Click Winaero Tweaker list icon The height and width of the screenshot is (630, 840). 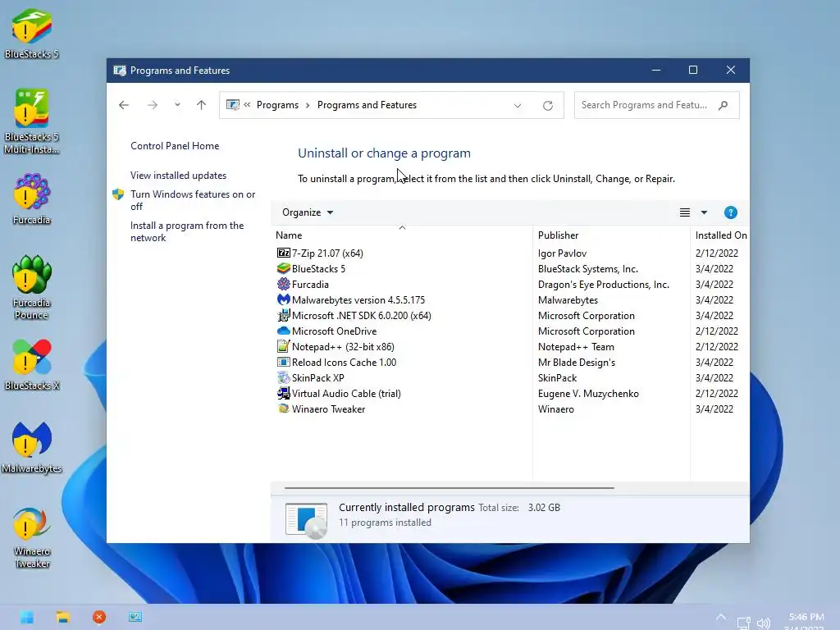tap(283, 409)
